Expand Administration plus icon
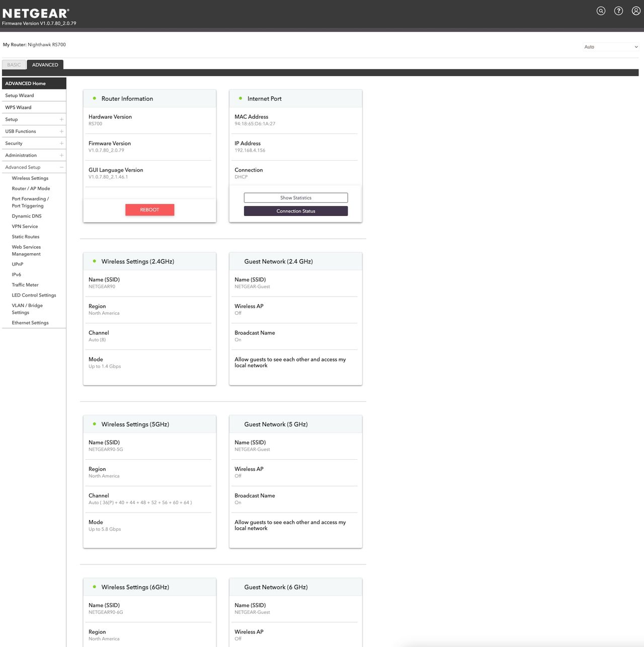This screenshot has height=647, width=644. point(61,156)
